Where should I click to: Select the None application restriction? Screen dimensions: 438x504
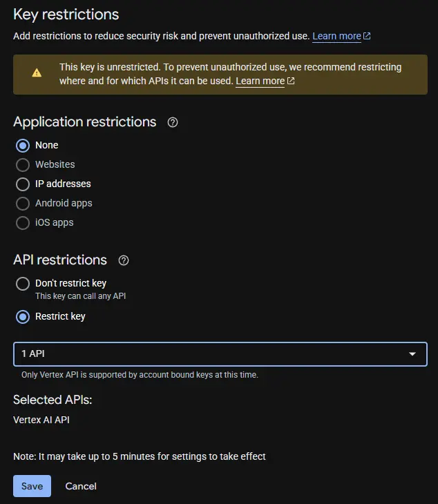[23, 146]
